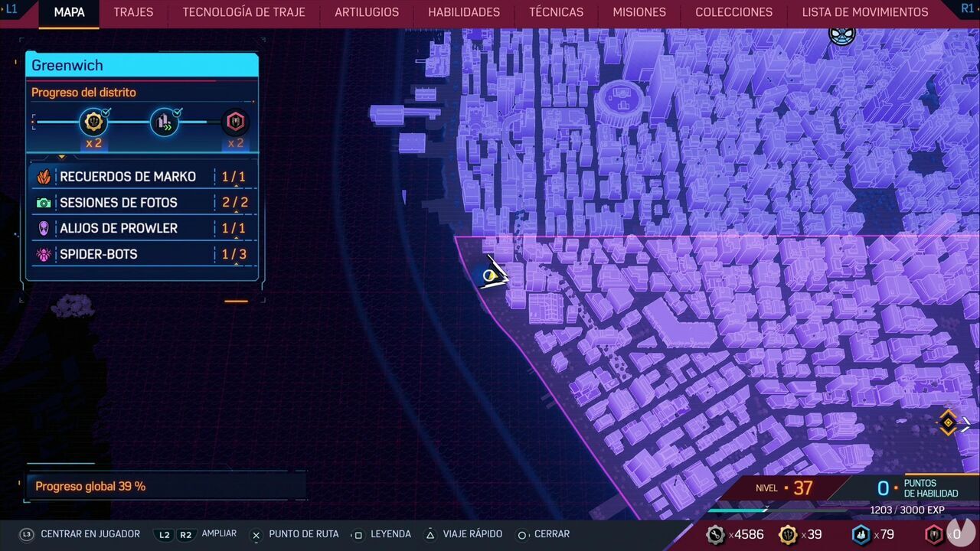Open the Lista de Movimientos tab
The width and height of the screenshot is (980, 551).
[864, 12]
